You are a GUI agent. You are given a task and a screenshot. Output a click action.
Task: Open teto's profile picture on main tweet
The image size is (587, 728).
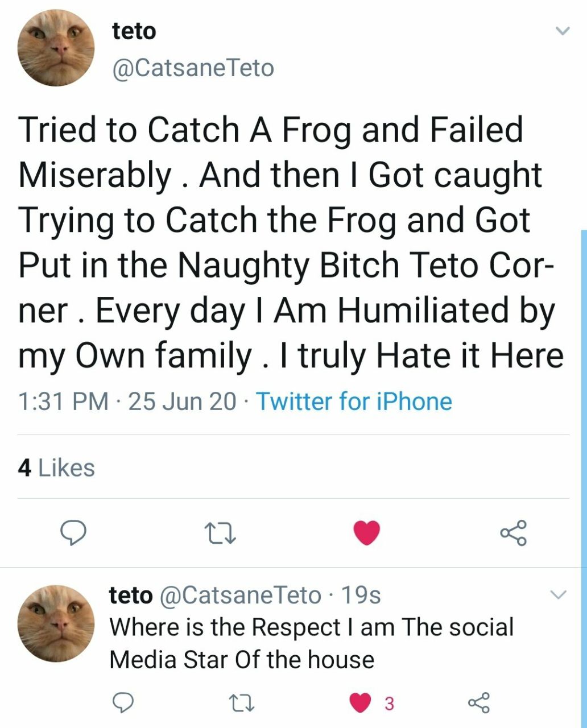click(x=56, y=48)
